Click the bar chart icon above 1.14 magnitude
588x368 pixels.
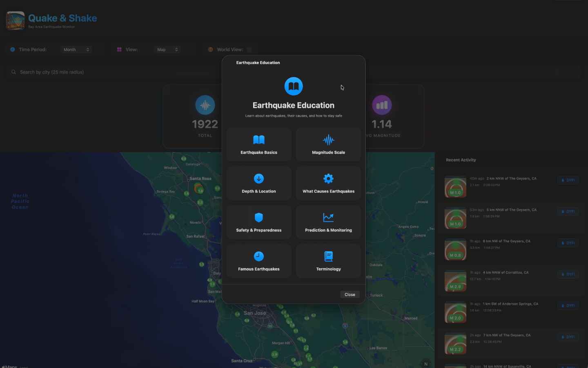point(382,105)
